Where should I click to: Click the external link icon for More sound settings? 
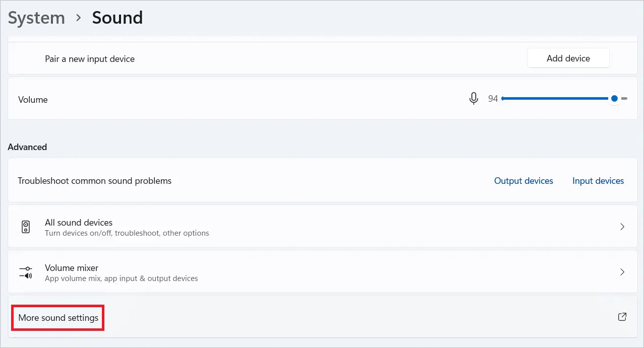[622, 317]
